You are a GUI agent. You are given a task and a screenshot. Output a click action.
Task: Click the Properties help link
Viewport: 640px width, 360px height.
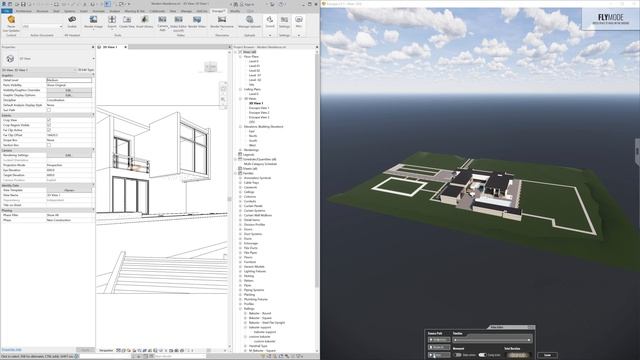click(11, 350)
